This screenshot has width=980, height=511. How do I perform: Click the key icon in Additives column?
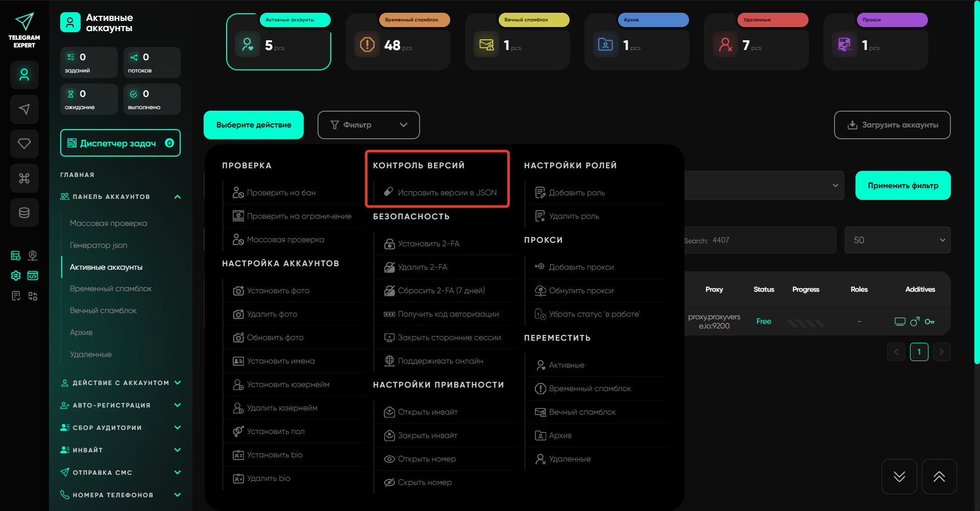click(x=929, y=321)
